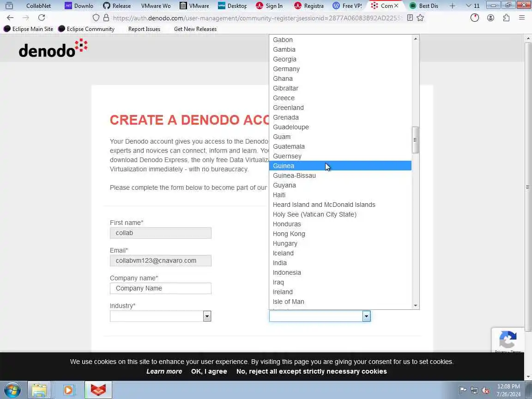Viewport: 532px width, 399px height.
Task: Toggle reader view icon in address bar
Action: click(410, 18)
